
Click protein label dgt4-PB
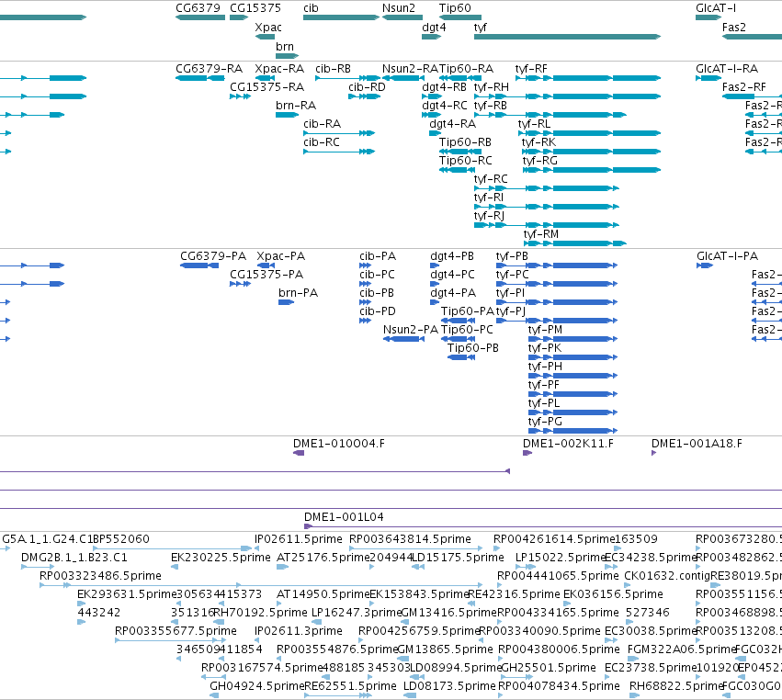pos(452,256)
